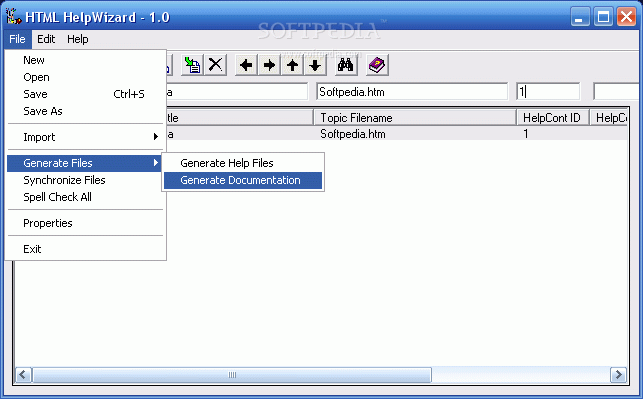This screenshot has width=643, height=399.
Task: Click the down arrow toolbar button
Action: [x=315, y=65]
